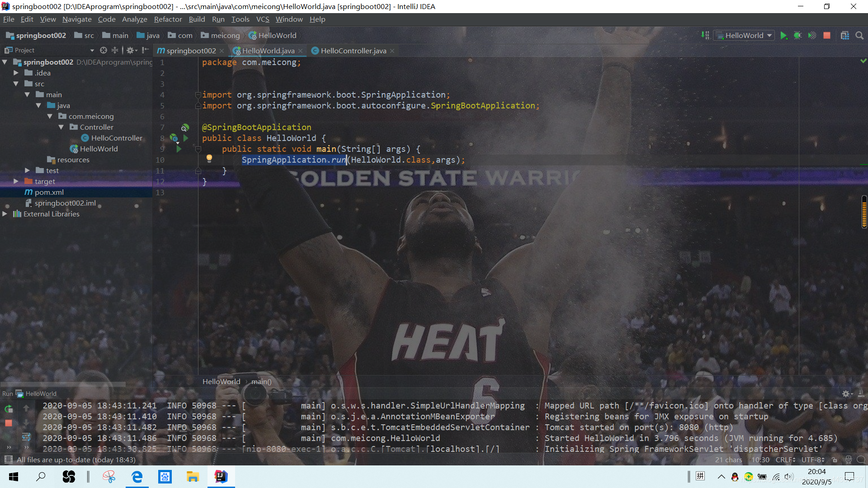Open the VCS menu
Viewport: 868px width, 488px height.
pyautogui.click(x=263, y=19)
